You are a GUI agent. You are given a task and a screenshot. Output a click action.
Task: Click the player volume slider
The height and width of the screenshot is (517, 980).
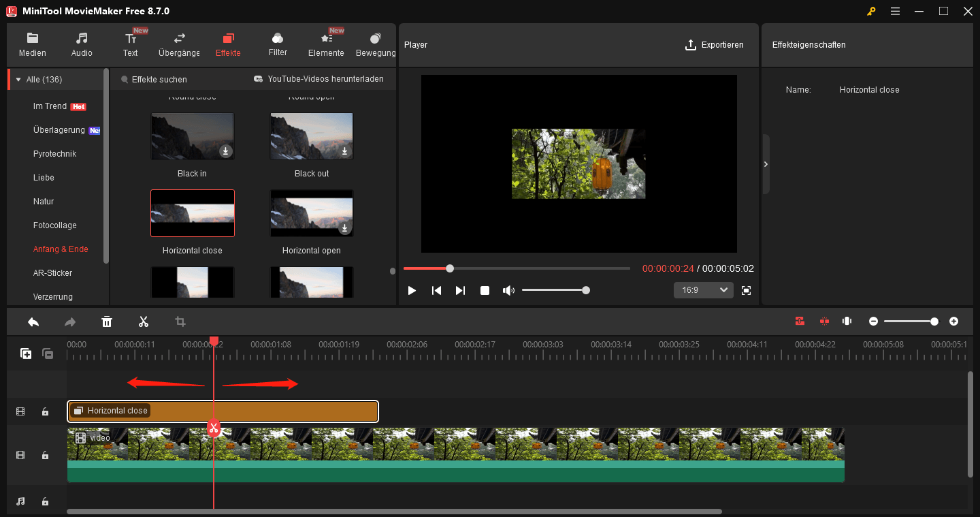coord(554,290)
